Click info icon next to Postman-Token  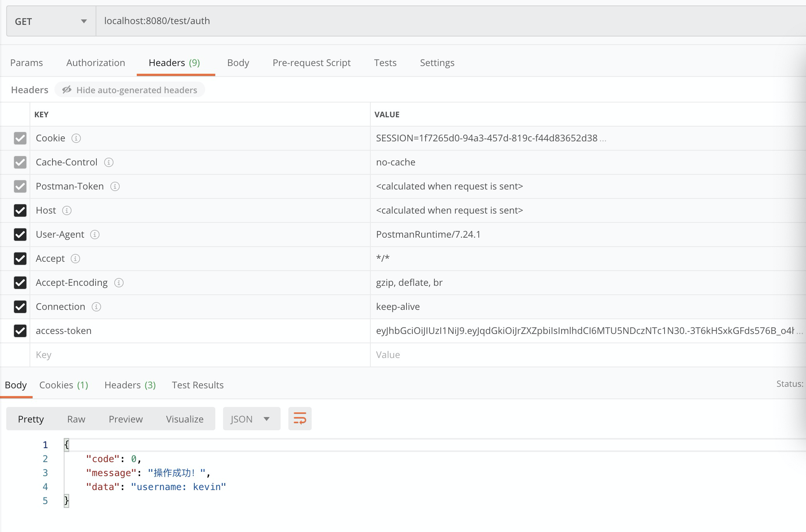click(115, 186)
